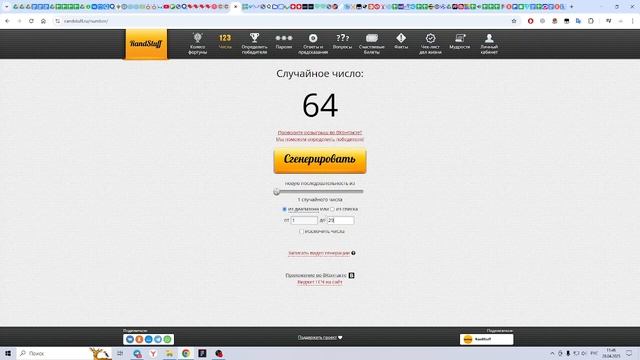This screenshot has height=360, width=640.
Task: Share via the WhatsApp icon
Action: 167,339
